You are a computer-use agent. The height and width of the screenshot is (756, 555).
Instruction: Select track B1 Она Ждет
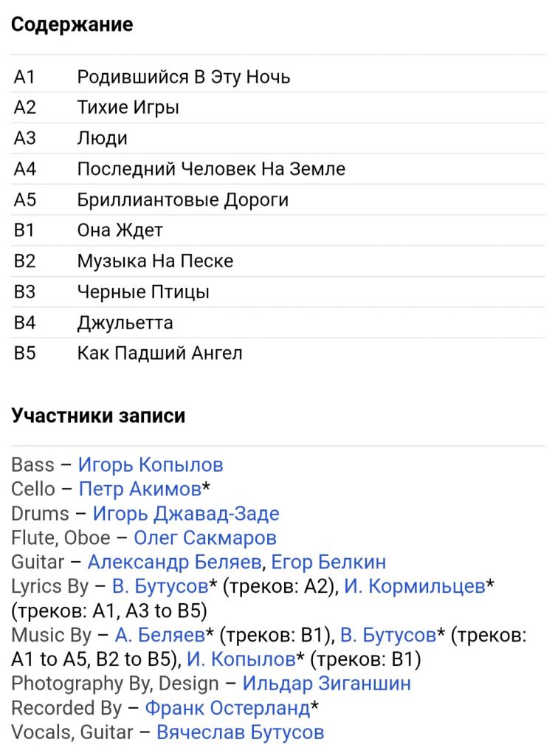click(278, 230)
